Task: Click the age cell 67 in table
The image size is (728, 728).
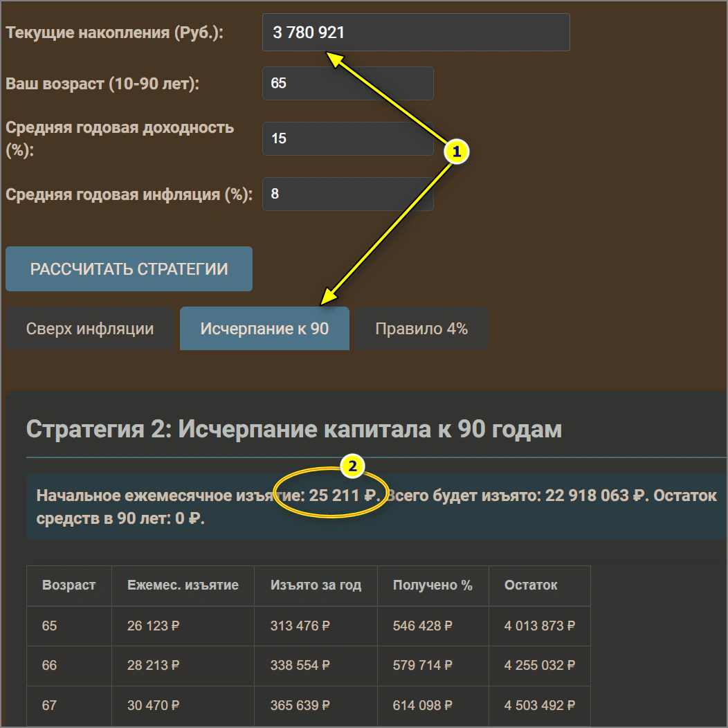Action: 69,706
